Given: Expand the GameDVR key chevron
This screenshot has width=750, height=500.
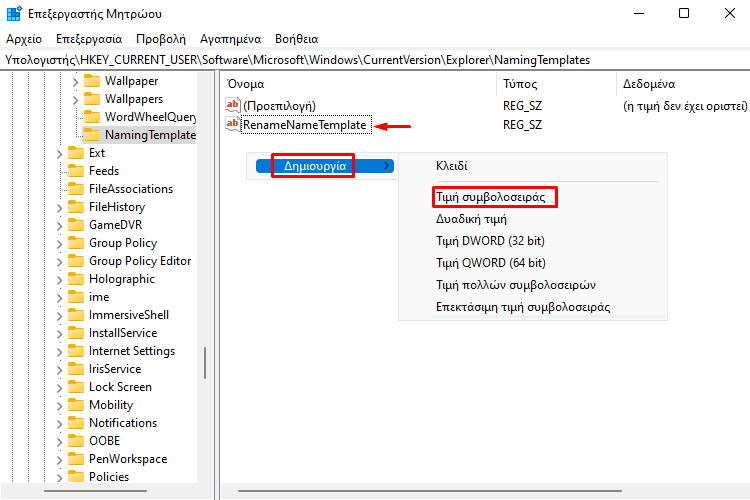Looking at the screenshot, I should 59,226.
